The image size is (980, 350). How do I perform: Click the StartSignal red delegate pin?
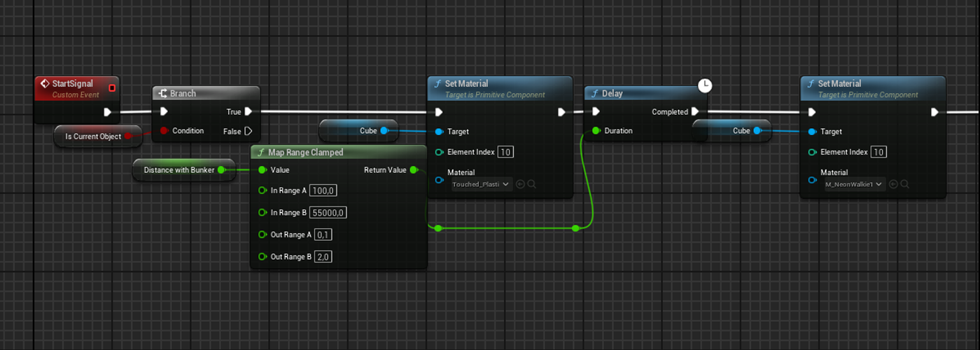(x=112, y=88)
